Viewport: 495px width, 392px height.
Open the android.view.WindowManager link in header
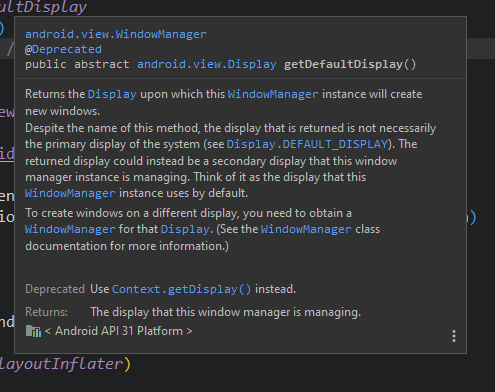[116, 34]
